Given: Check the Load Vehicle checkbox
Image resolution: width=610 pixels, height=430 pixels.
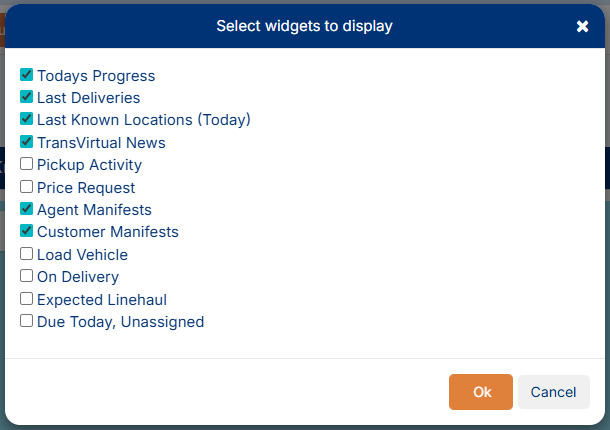Looking at the screenshot, I should click(x=27, y=254).
